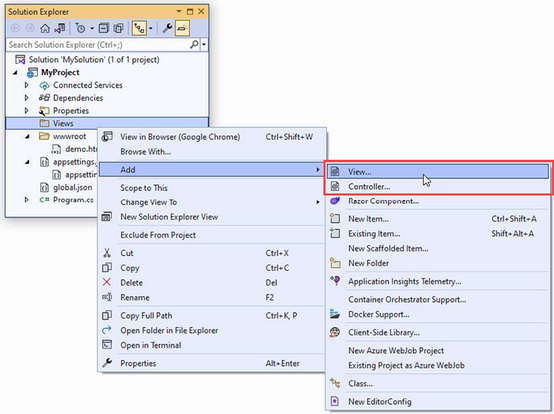Click the New Item... icon
554x414 pixels.
pyautogui.click(x=335, y=218)
